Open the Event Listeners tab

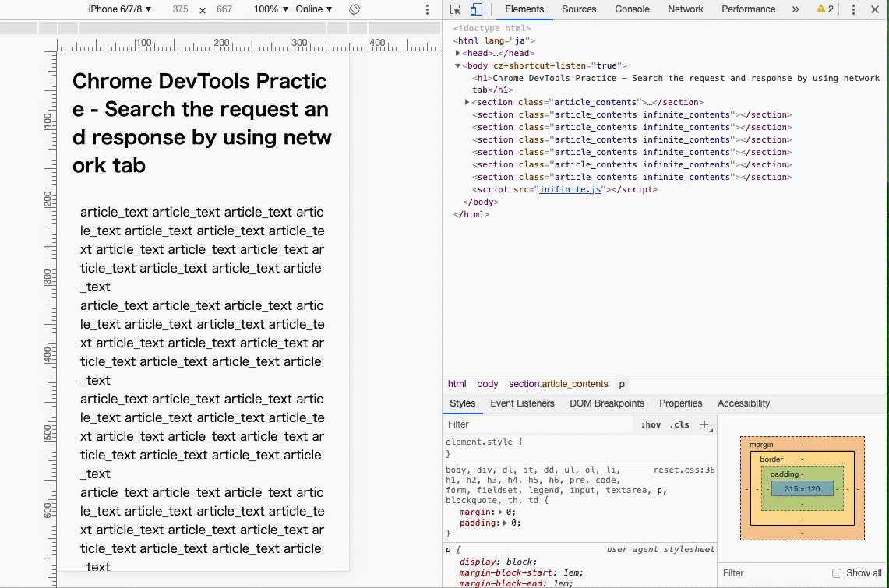pyautogui.click(x=522, y=403)
